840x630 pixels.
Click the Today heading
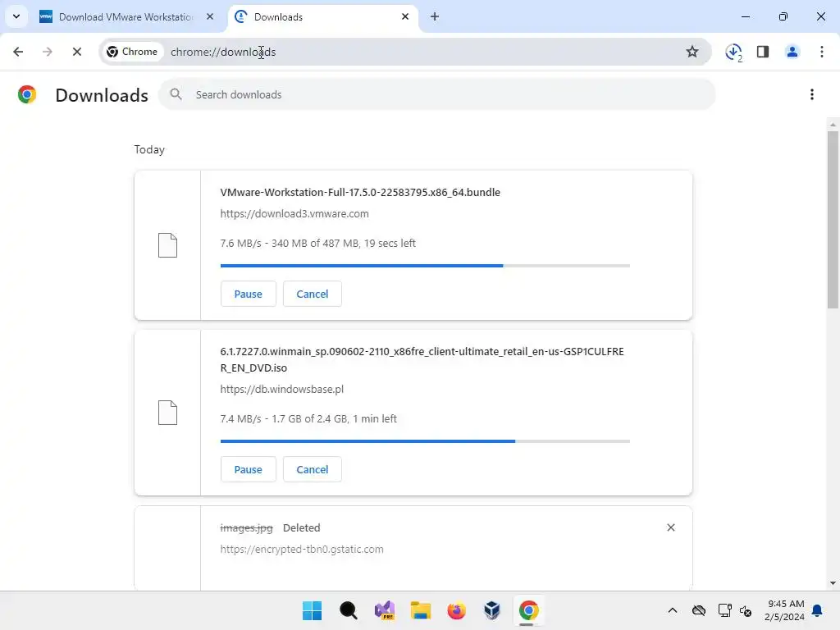pyautogui.click(x=149, y=149)
